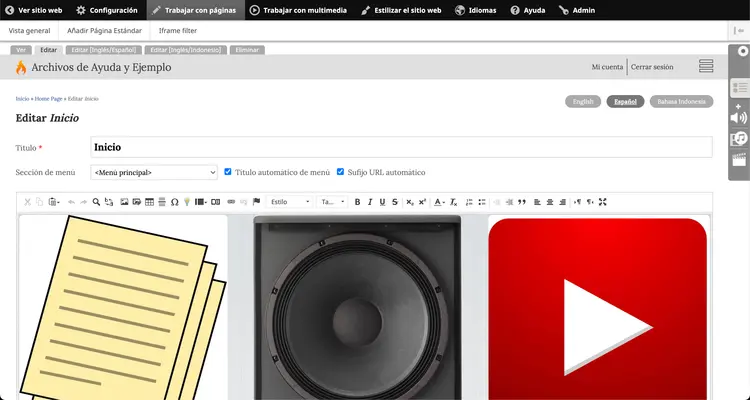Maximize the editor with the fullscreen icon
Viewport: 750px width, 400px height.
pyautogui.click(x=602, y=202)
